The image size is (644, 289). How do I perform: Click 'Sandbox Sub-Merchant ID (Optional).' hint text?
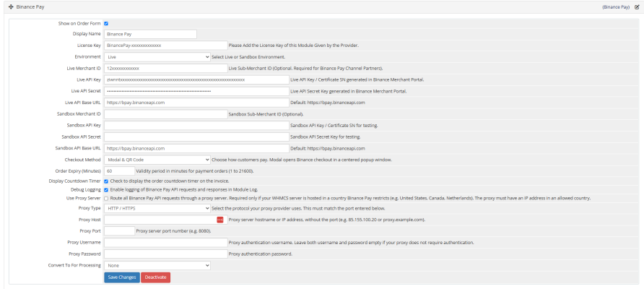266,114
